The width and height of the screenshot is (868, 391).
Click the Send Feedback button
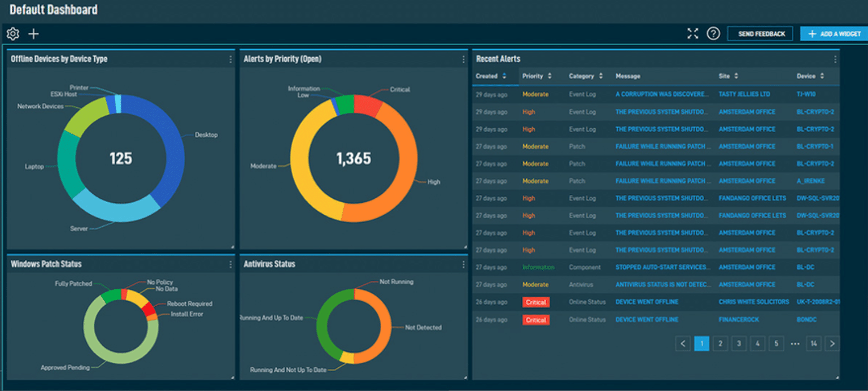(760, 33)
